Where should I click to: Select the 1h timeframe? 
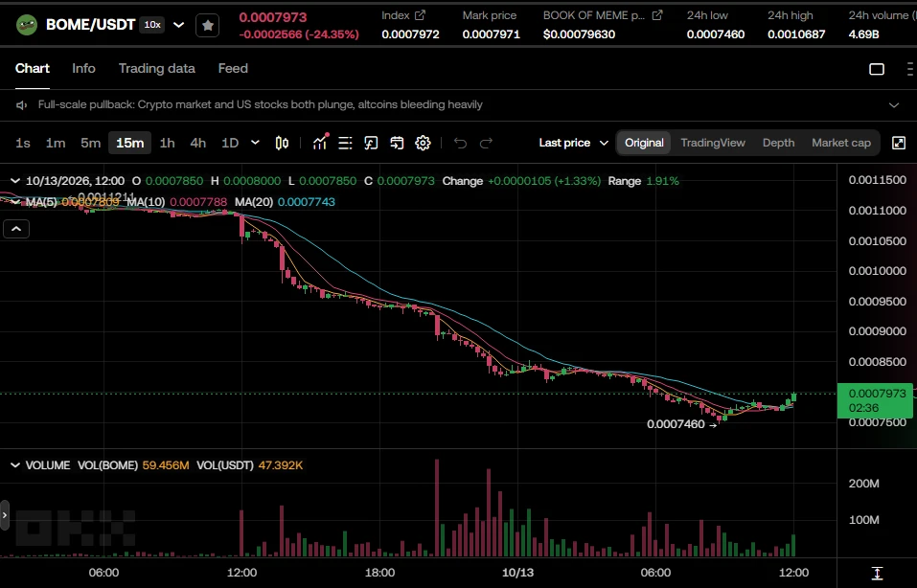[168, 143]
